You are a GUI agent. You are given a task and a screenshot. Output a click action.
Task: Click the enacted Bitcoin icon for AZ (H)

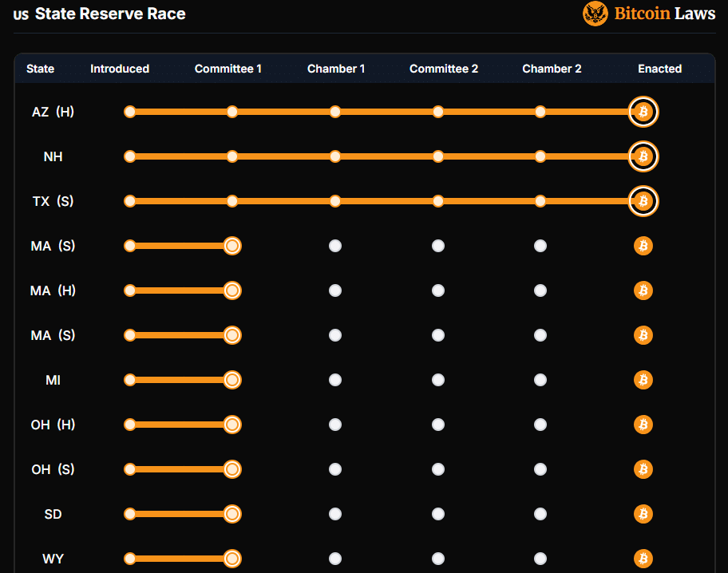click(x=643, y=112)
